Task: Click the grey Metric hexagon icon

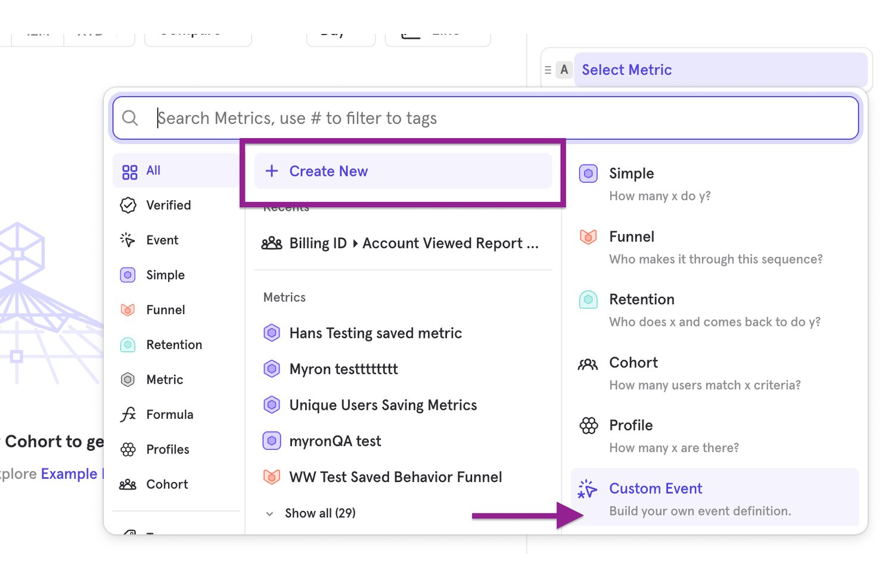Action: click(128, 379)
